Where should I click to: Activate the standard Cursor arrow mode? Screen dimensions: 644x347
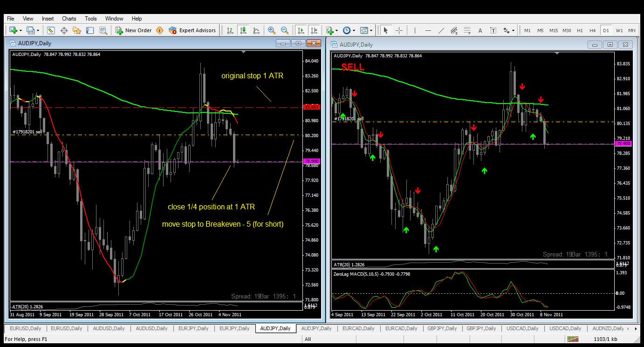[385, 30]
